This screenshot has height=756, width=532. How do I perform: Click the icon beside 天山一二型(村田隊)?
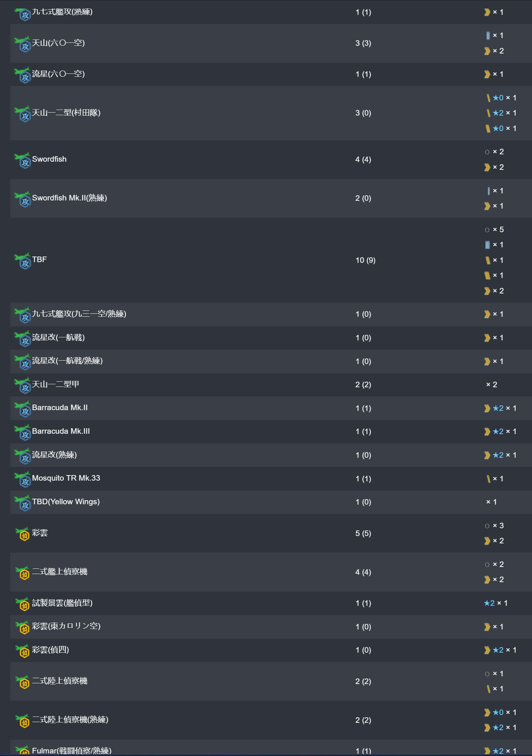coord(23,114)
